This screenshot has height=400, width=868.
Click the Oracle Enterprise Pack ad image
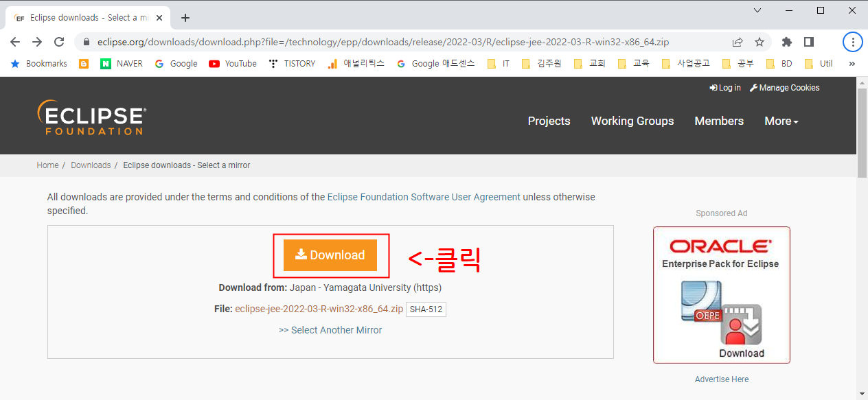click(722, 295)
